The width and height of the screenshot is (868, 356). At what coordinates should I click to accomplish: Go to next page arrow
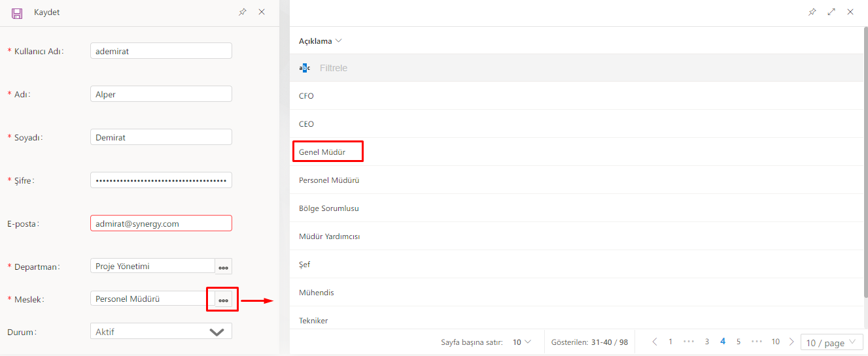tap(791, 342)
